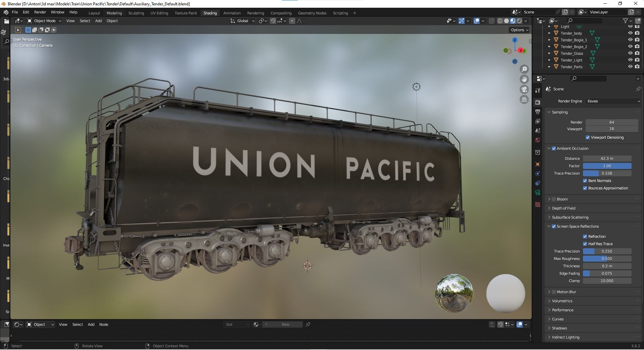Toggle show overlays button
The image size is (644, 350).
[477, 21]
